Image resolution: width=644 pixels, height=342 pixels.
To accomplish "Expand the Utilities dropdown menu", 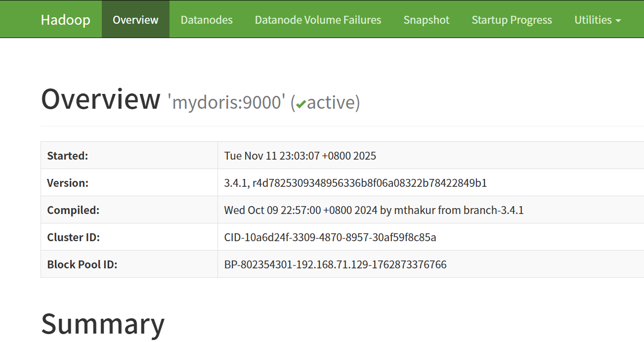I will click(598, 20).
